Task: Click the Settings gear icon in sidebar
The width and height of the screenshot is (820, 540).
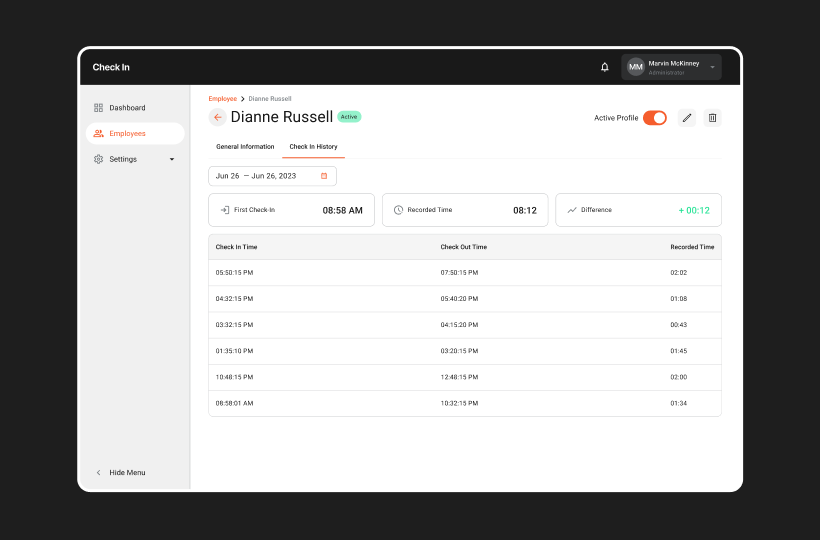Action: [x=99, y=159]
